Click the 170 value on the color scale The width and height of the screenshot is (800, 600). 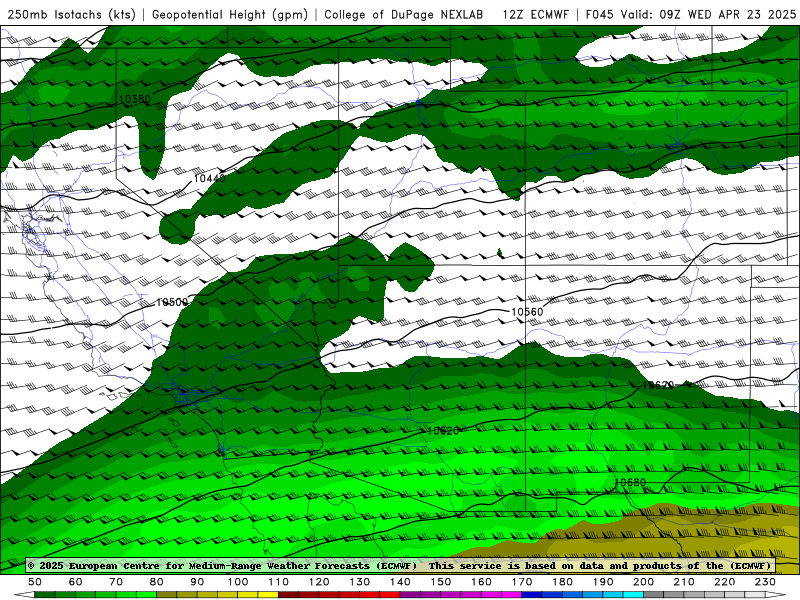pos(522,582)
